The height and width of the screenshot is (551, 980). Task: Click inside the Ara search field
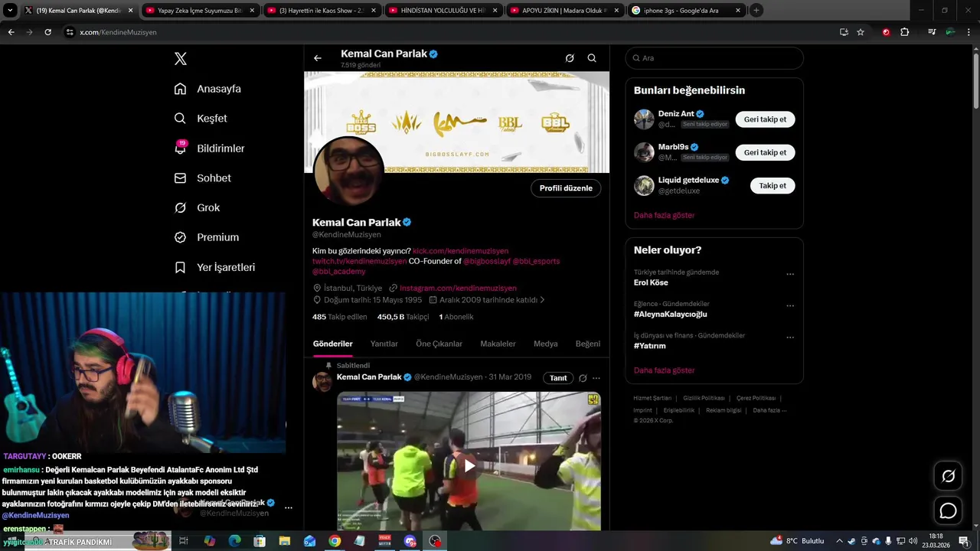[714, 58]
